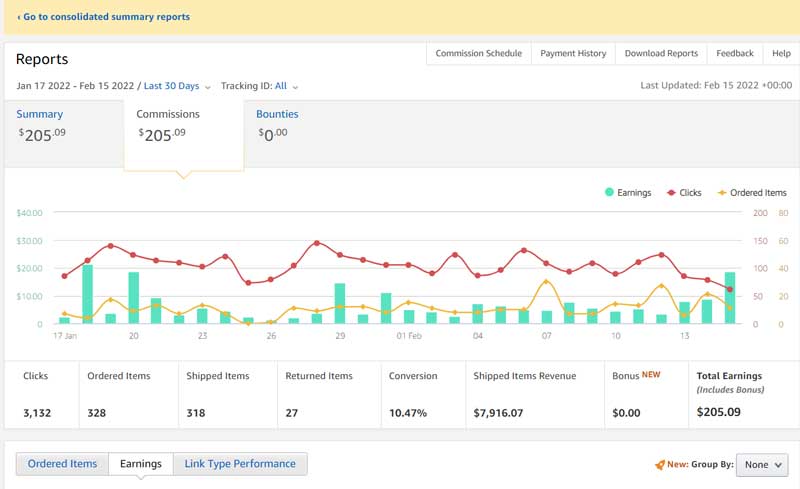Screen dimensions: 800x489
Task: Select the Bounties $0.00 tab
Action: (277, 125)
